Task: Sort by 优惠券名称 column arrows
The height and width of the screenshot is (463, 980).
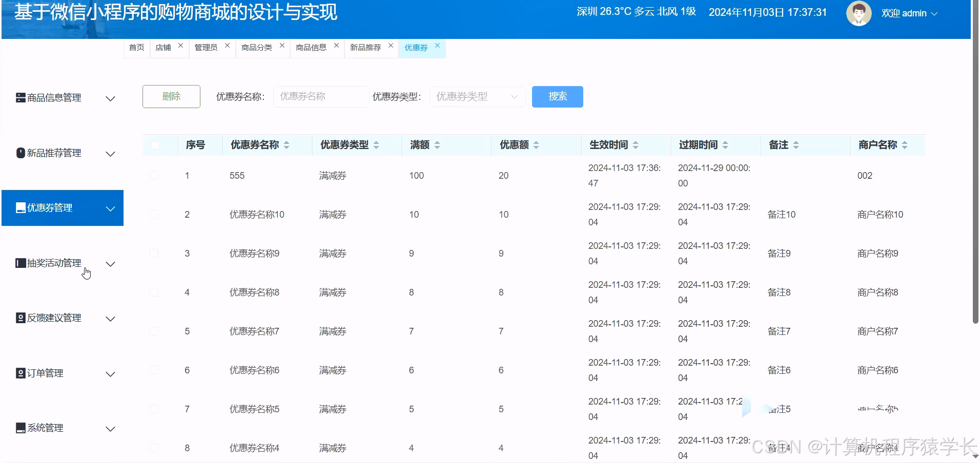Action: click(x=287, y=145)
